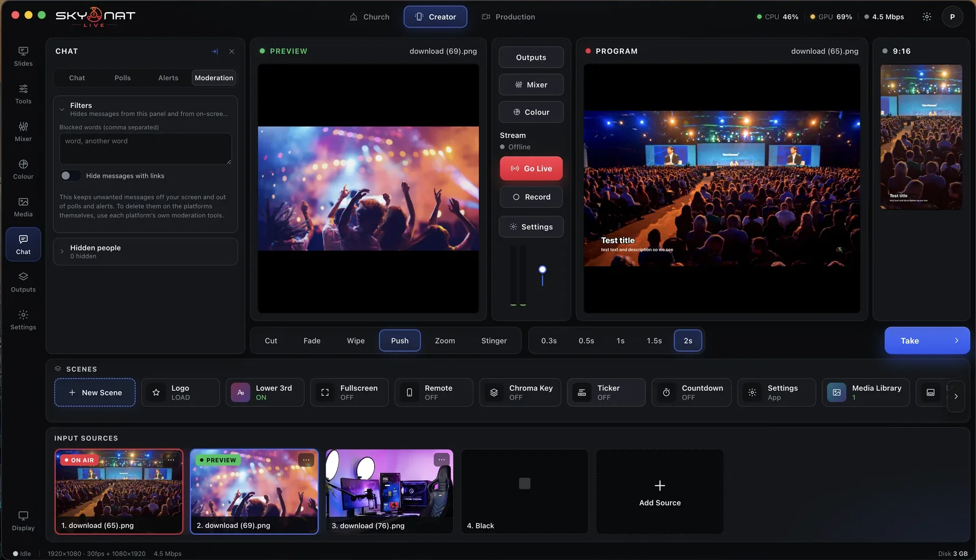Toggle the Lower 3rd scene ON

click(x=265, y=392)
